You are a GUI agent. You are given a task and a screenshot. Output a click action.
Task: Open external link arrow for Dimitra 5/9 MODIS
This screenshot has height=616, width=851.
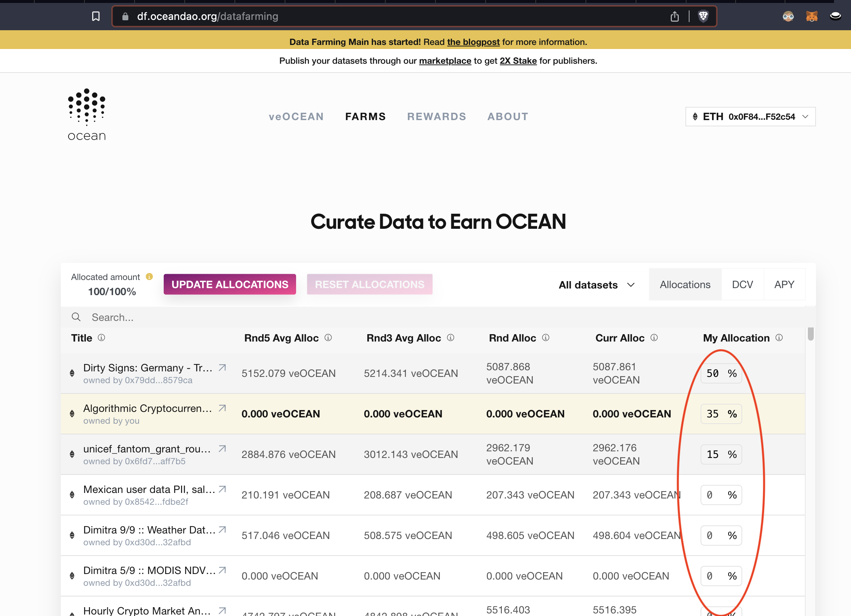222,570
